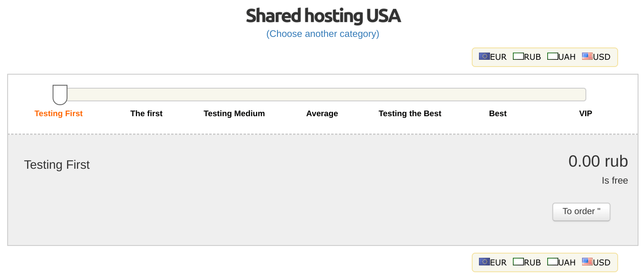Select the Testing First plan label
The width and height of the screenshot is (644, 279).
(59, 114)
